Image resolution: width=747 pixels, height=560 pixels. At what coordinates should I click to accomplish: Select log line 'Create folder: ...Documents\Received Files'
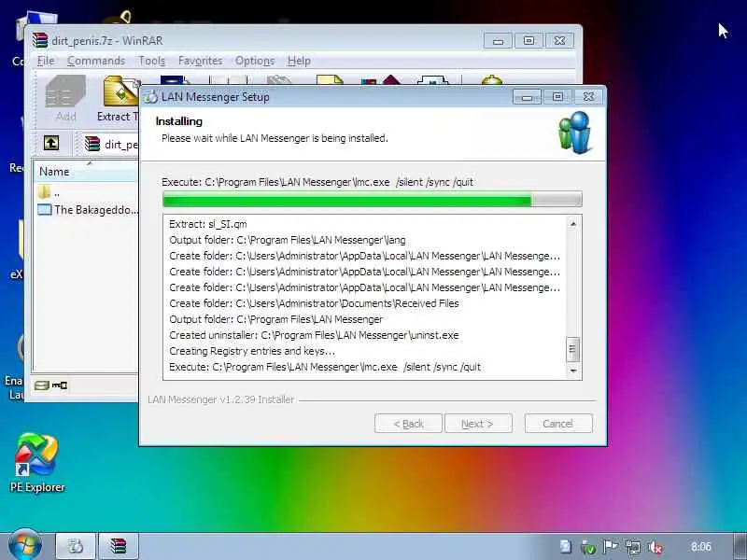click(x=314, y=303)
